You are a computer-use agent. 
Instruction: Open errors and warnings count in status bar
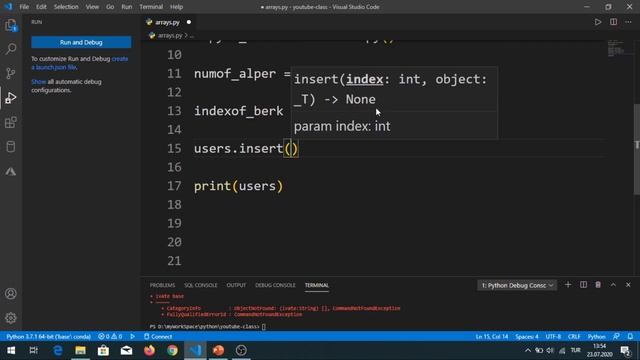coord(110,337)
